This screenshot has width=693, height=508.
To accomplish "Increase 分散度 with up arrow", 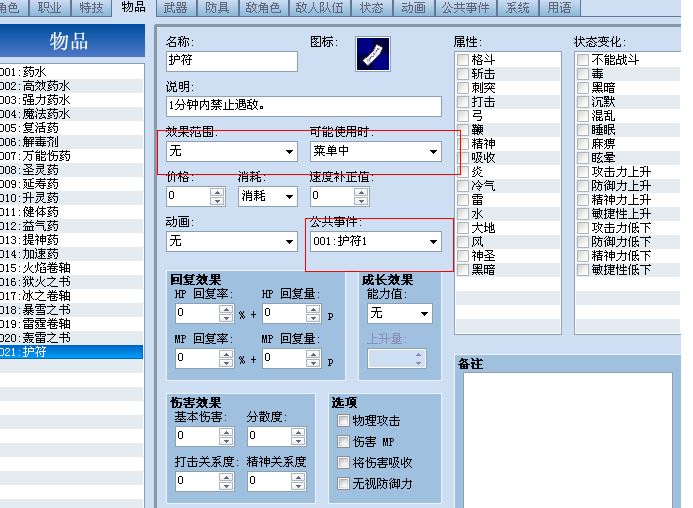I will pyautogui.click(x=298, y=432).
